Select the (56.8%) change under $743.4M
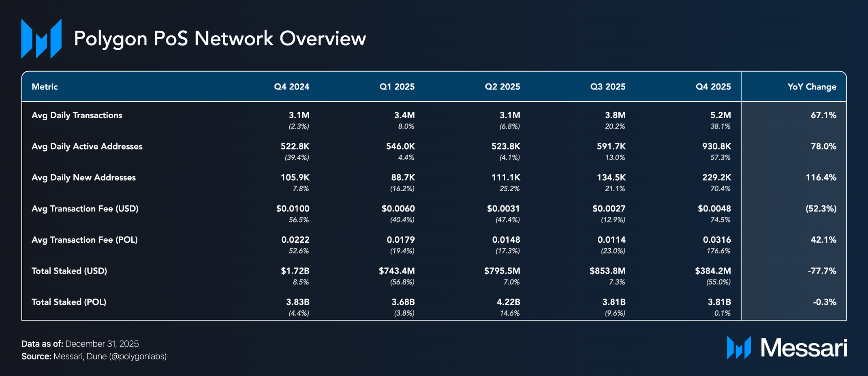Viewport: 868px width, 376px height. click(x=402, y=282)
